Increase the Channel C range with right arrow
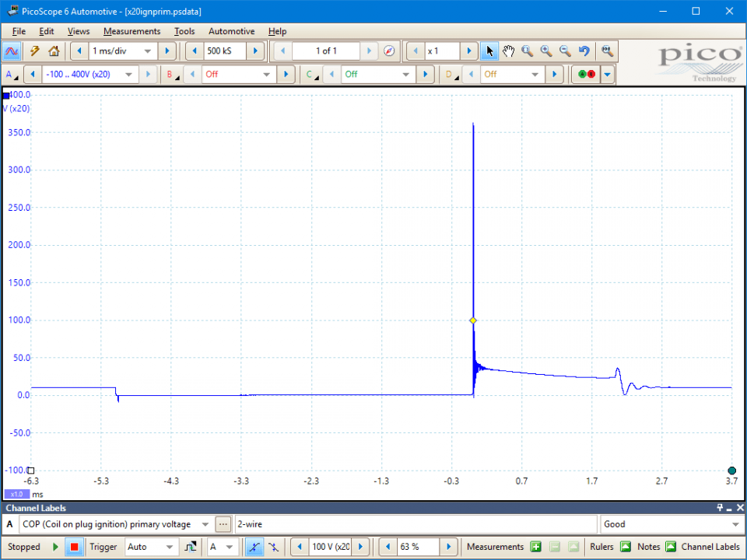 tap(426, 75)
